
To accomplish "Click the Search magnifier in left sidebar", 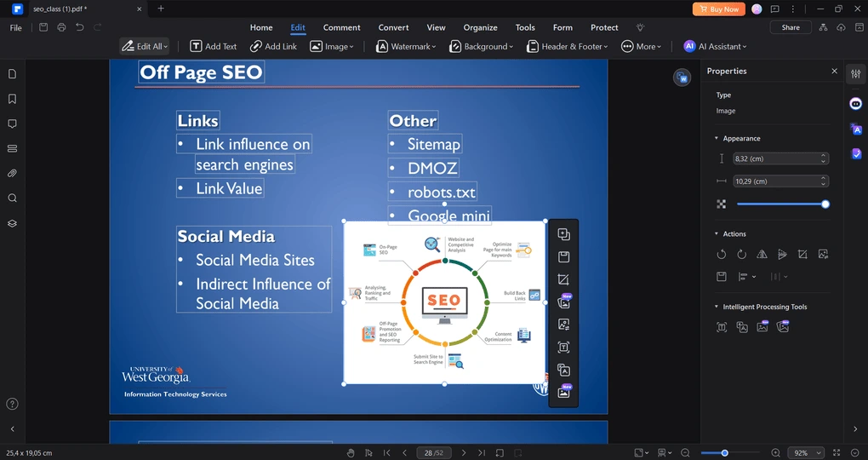I will coord(12,198).
